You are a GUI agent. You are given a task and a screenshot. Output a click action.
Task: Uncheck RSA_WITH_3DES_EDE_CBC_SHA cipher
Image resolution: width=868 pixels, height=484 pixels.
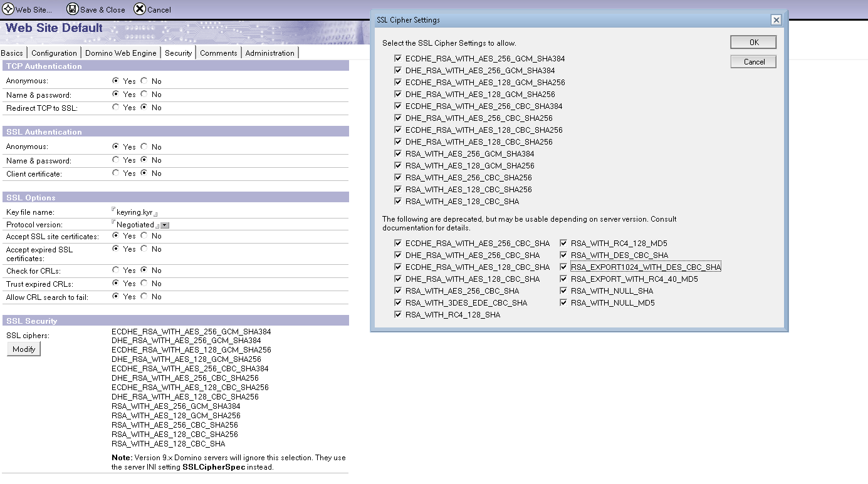coord(398,303)
